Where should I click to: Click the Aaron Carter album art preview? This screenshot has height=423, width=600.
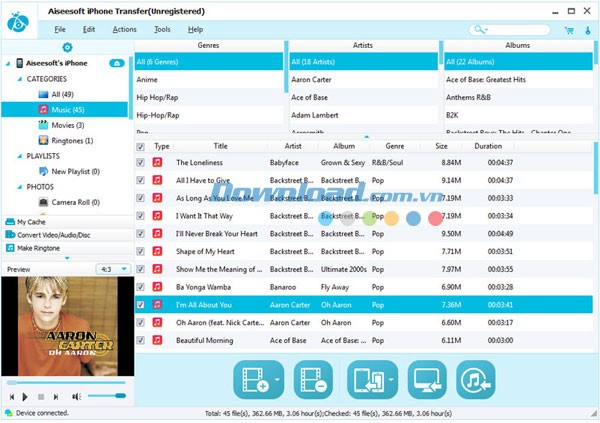pos(68,326)
